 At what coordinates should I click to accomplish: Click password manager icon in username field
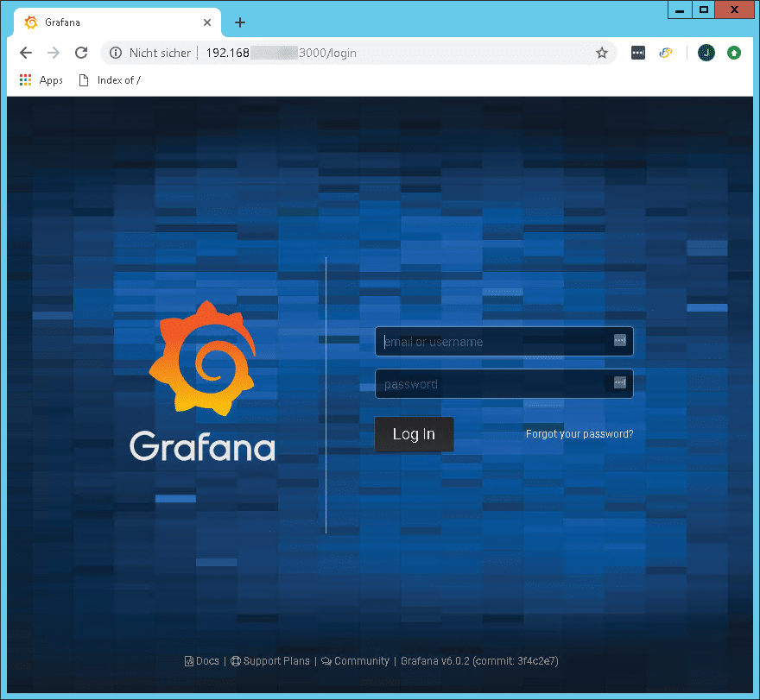[x=620, y=341]
